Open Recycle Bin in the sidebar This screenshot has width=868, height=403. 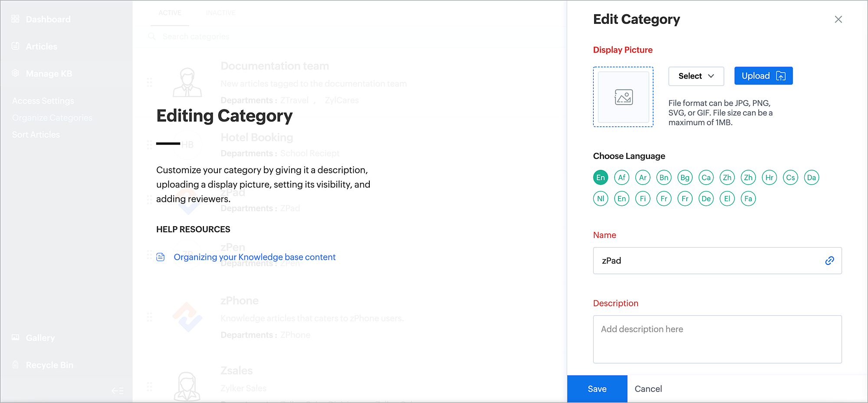[49, 365]
